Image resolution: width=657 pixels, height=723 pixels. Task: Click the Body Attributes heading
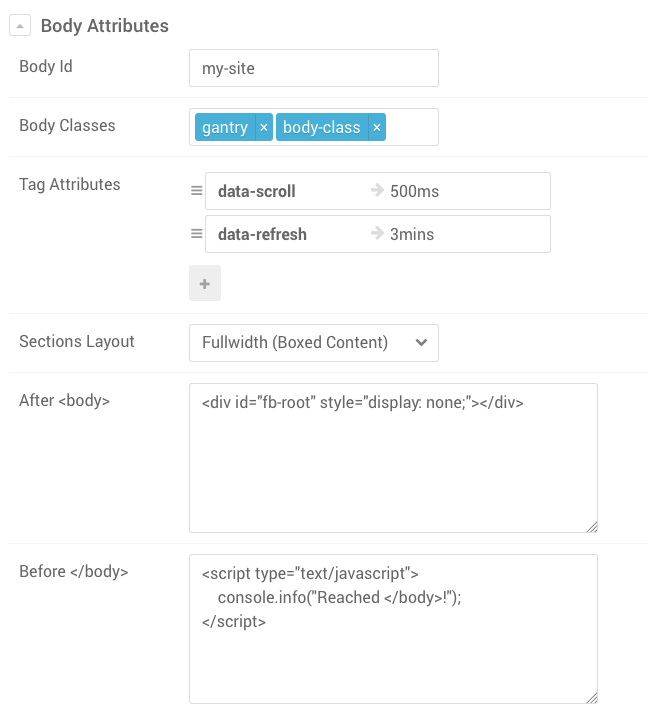104,26
